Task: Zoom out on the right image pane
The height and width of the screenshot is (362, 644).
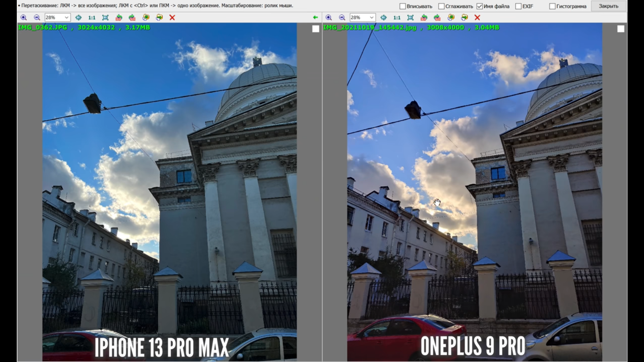Action: pos(342,17)
